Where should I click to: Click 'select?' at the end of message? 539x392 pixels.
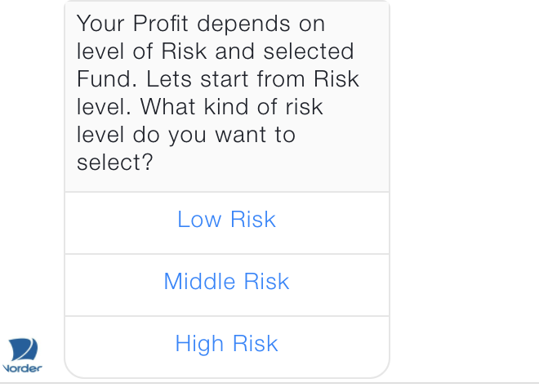coord(114,163)
